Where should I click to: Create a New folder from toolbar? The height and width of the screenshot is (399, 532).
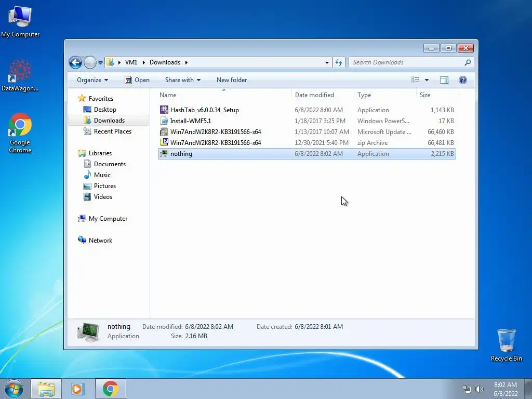[232, 80]
